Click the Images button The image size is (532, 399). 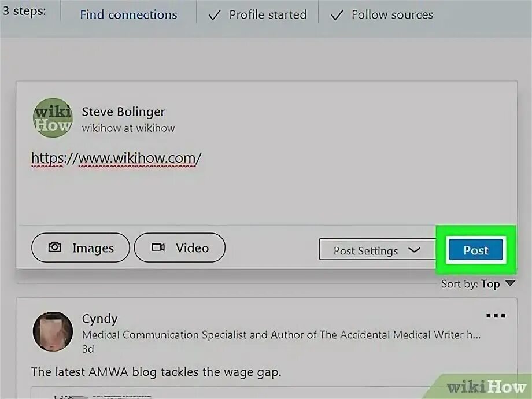click(80, 247)
